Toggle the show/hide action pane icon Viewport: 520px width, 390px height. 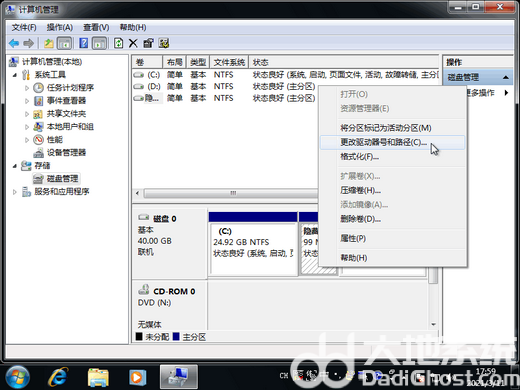coord(99,43)
